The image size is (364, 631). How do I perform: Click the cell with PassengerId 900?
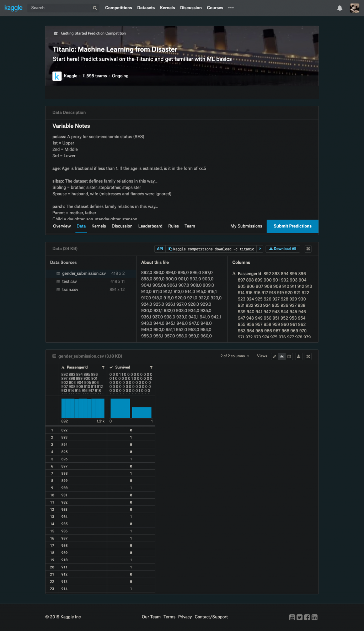[83, 488]
